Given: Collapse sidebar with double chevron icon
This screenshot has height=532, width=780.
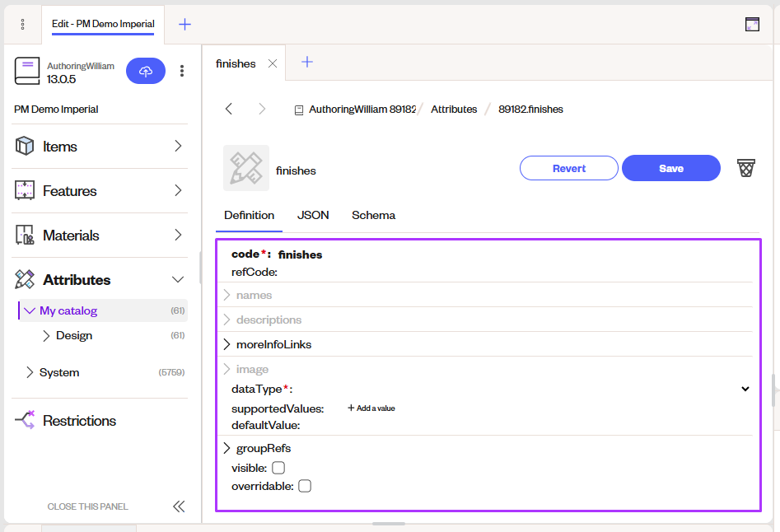Looking at the screenshot, I should click(179, 506).
